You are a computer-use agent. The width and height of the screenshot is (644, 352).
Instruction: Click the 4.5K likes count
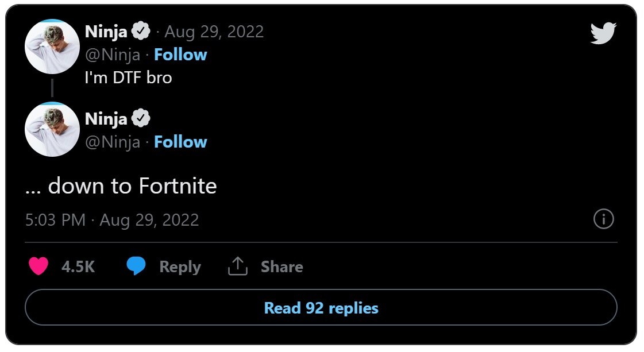(x=78, y=266)
